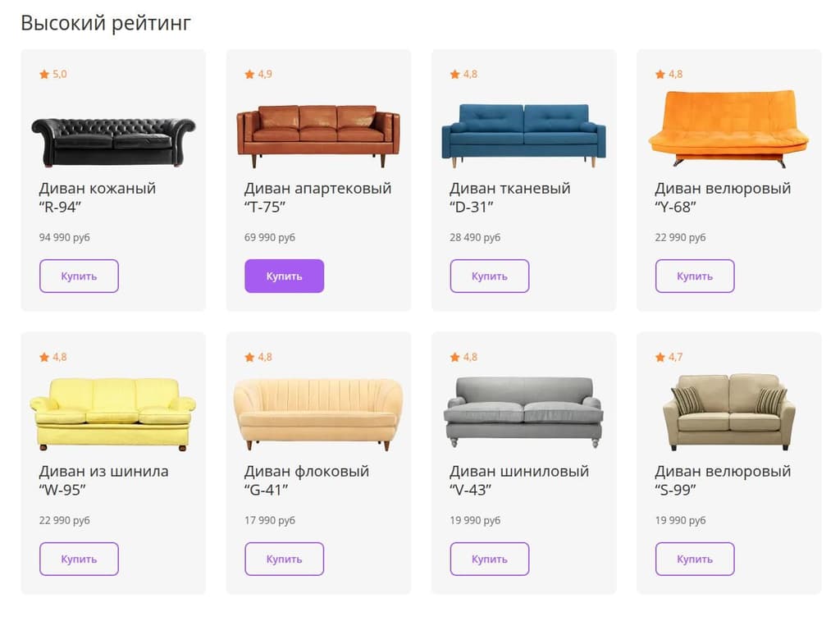Click the star icon on G-41 card
Viewport: 840px width, 621px height.
pos(249,358)
